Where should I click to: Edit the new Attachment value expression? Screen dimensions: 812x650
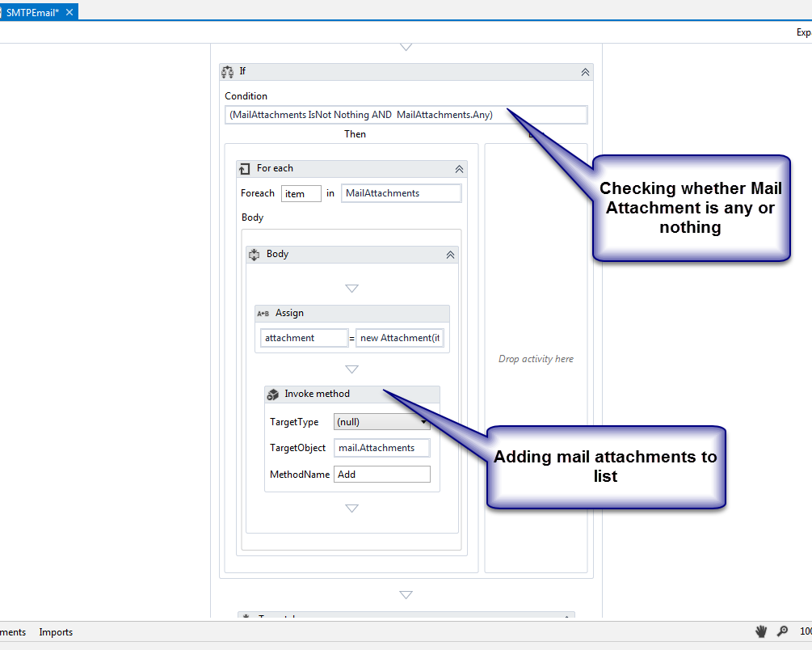pos(399,338)
